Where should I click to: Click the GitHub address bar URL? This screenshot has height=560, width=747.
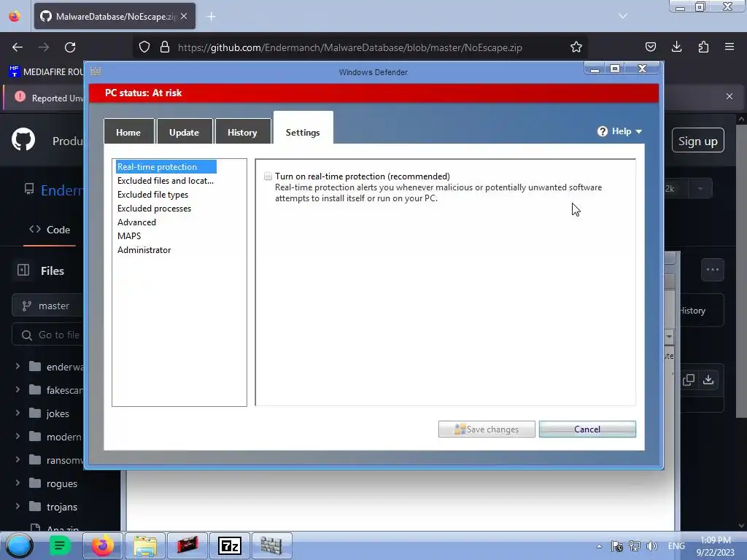[x=349, y=47]
